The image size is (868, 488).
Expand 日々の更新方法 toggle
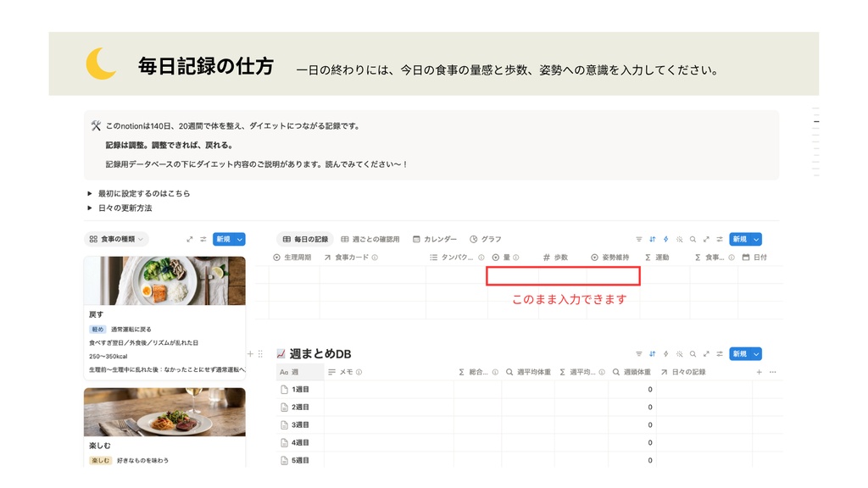[90, 208]
